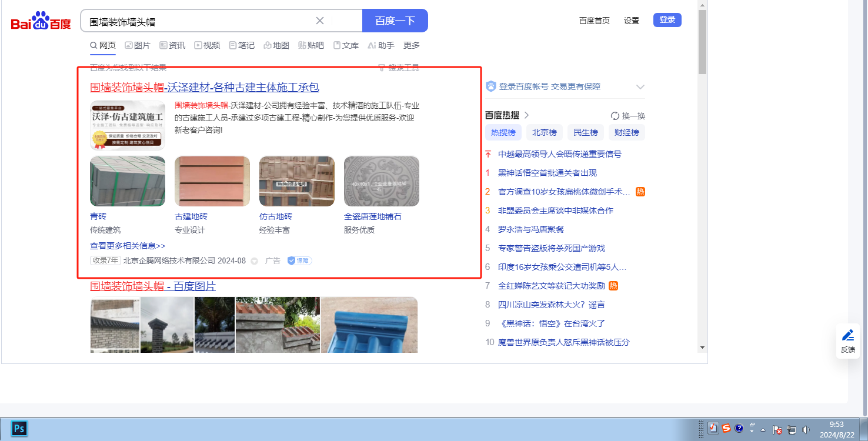Screen dimensions: 868x441
Task: Open the 视频 tab
Action: pyautogui.click(x=207, y=45)
